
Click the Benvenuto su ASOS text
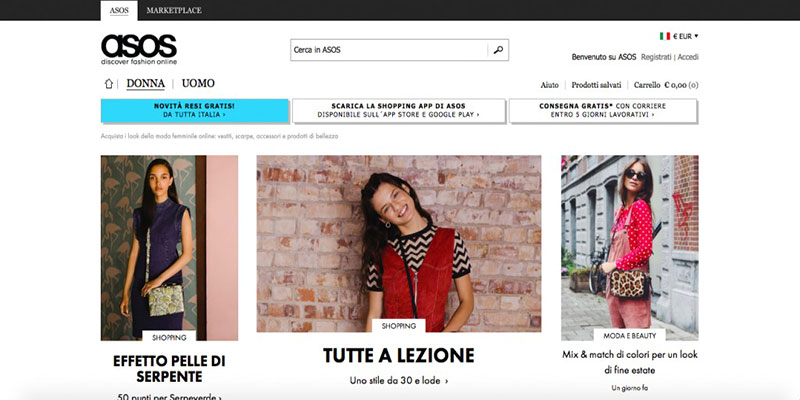pos(604,57)
